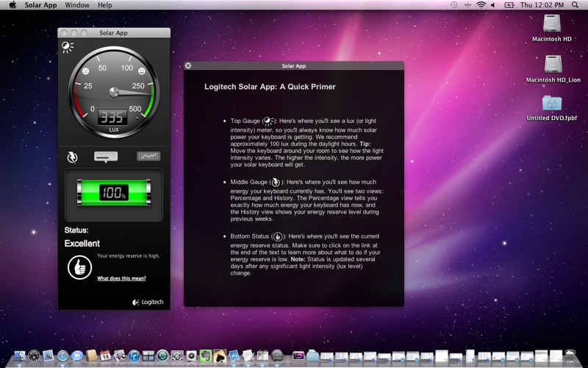Close the Solar App main window
The width and height of the screenshot is (588, 368).
64,33
